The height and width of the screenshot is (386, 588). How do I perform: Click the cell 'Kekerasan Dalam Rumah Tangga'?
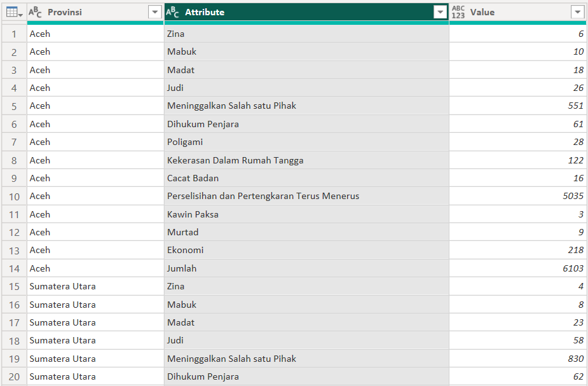click(235, 160)
